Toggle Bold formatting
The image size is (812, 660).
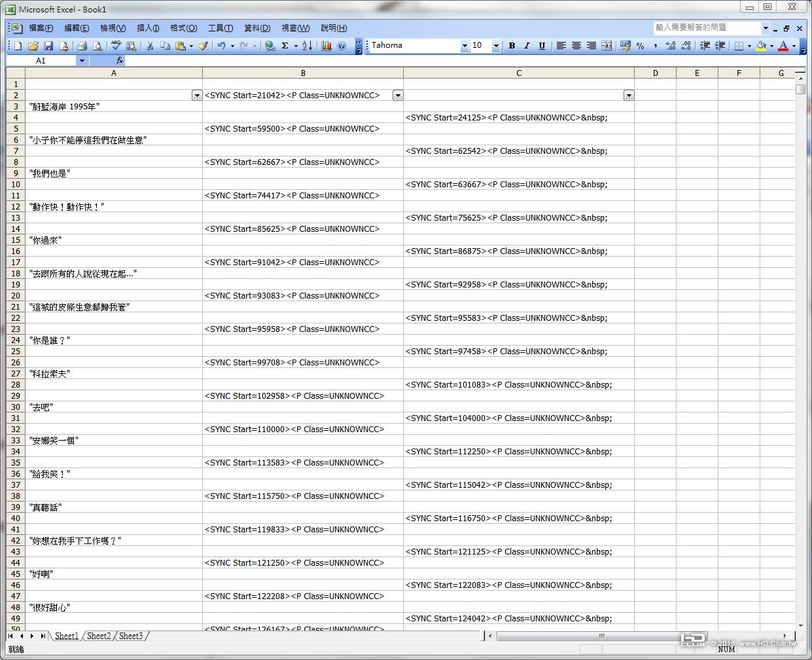pyautogui.click(x=512, y=46)
